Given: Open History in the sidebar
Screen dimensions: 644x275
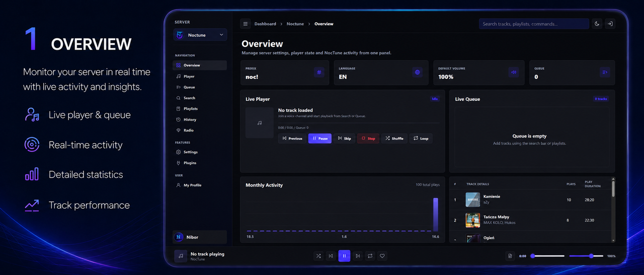Looking at the screenshot, I should [x=200, y=120].
